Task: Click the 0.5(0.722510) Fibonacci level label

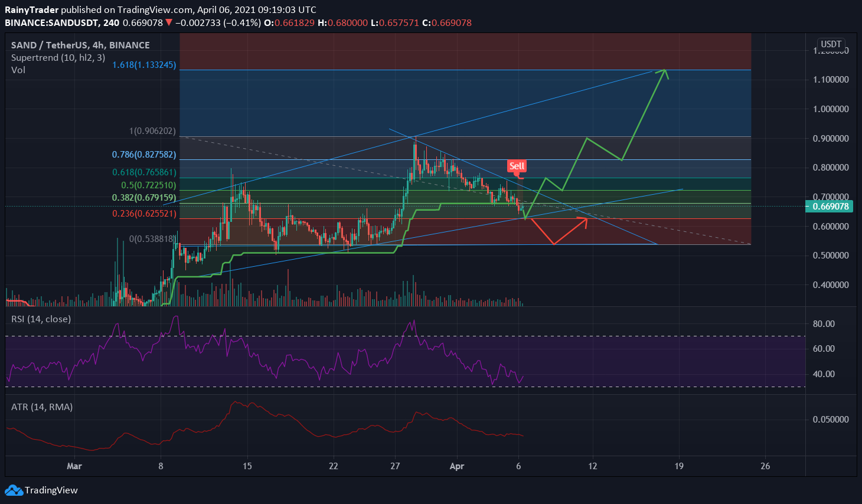Action: click(x=149, y=185)
